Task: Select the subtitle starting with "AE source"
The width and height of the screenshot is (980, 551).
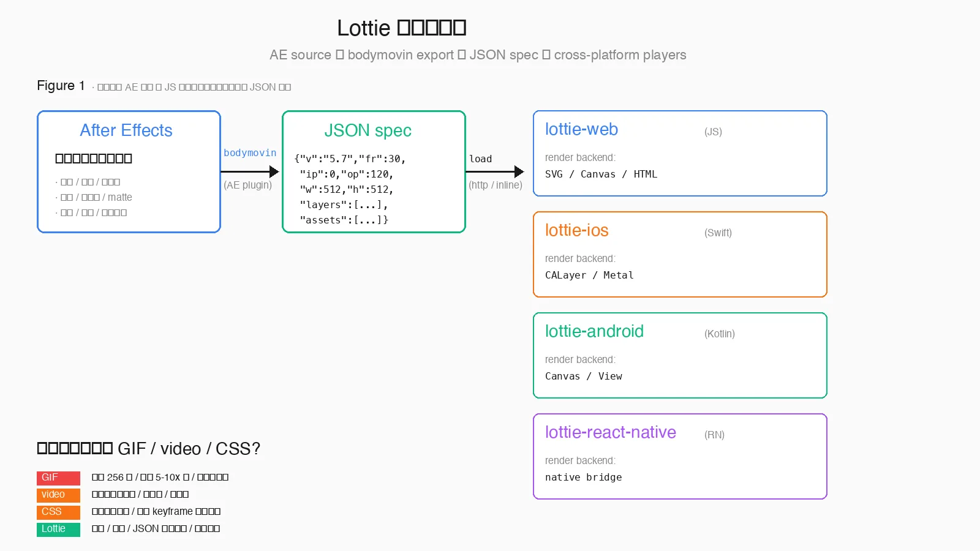Action: 478,55
